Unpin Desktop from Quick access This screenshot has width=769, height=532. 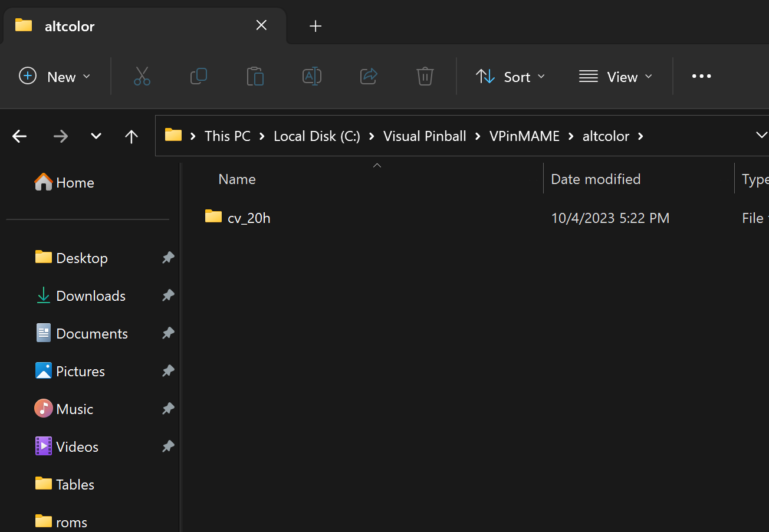point(168,258)
